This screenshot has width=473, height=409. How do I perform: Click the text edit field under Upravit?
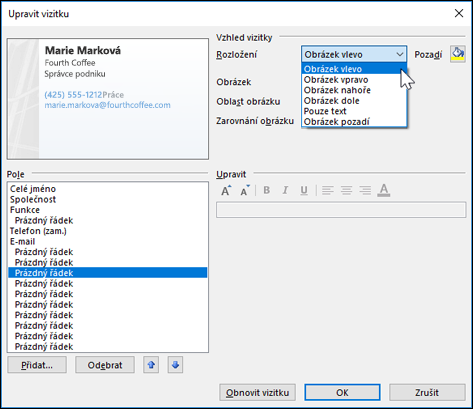coord(341,210)
